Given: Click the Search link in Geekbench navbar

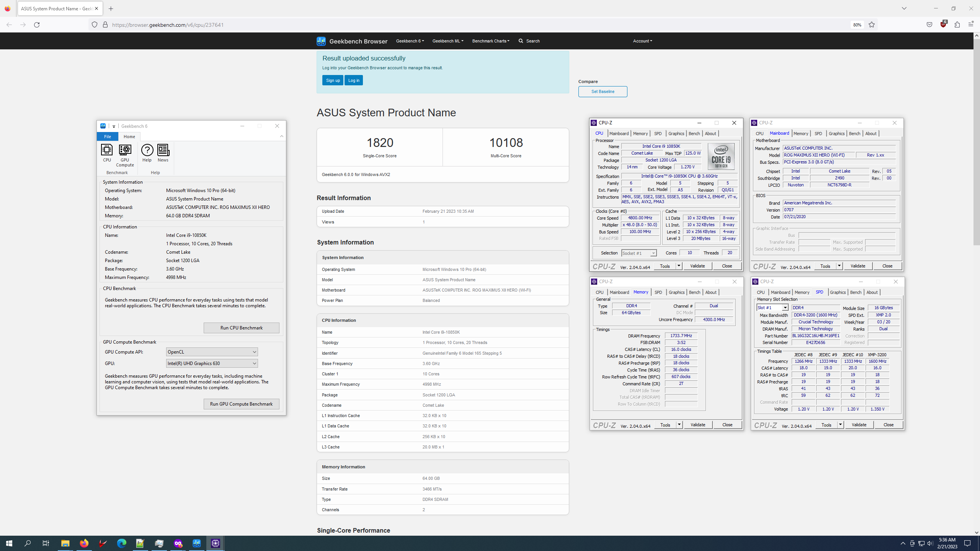Looking at the screenshot, I should coord(529,41).
